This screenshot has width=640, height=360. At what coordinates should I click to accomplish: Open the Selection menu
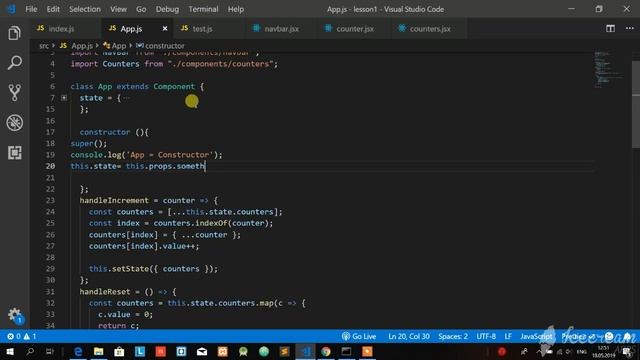point(84,9)
